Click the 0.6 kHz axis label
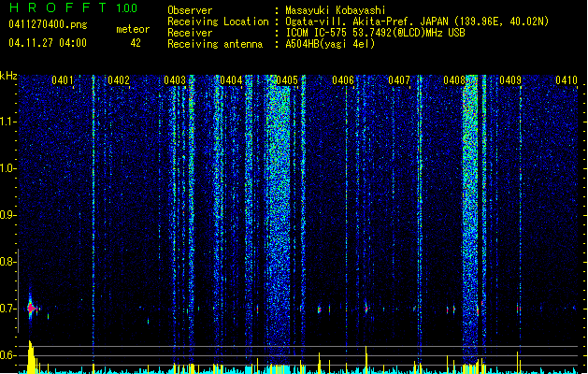588x374 pixels. (8, 355)
